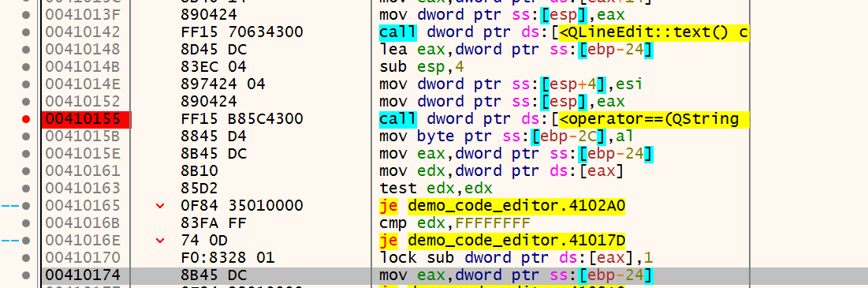The width and height of the screenshot is (868, 288).
Task: Click the mov dword ptr ss:[esp+4],esi instruction
Action: 510,84
